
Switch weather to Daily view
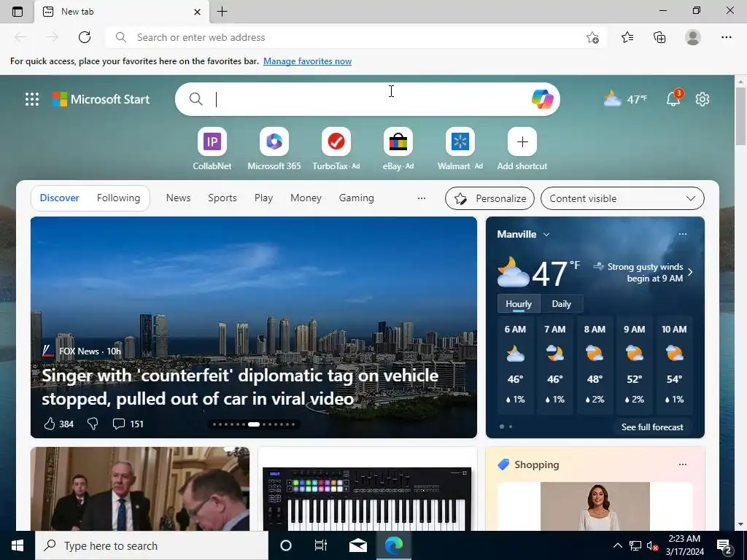click(x=561, y=304)
